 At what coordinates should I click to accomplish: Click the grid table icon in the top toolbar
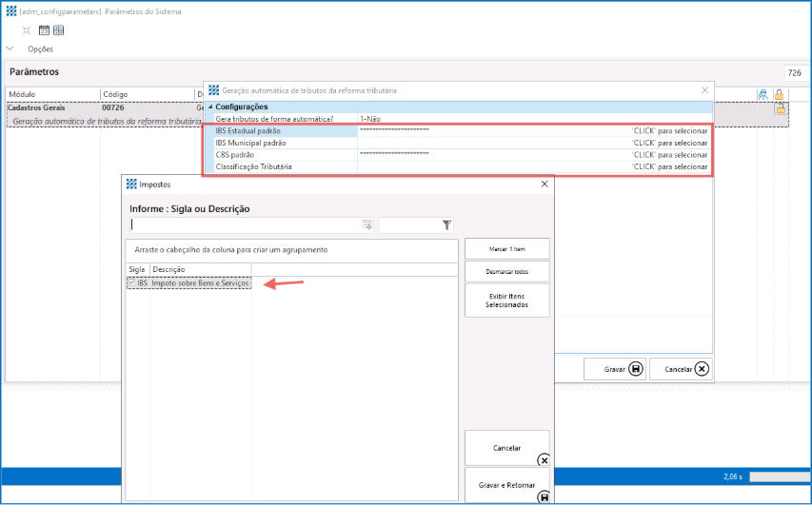click(x=58, y=30)
